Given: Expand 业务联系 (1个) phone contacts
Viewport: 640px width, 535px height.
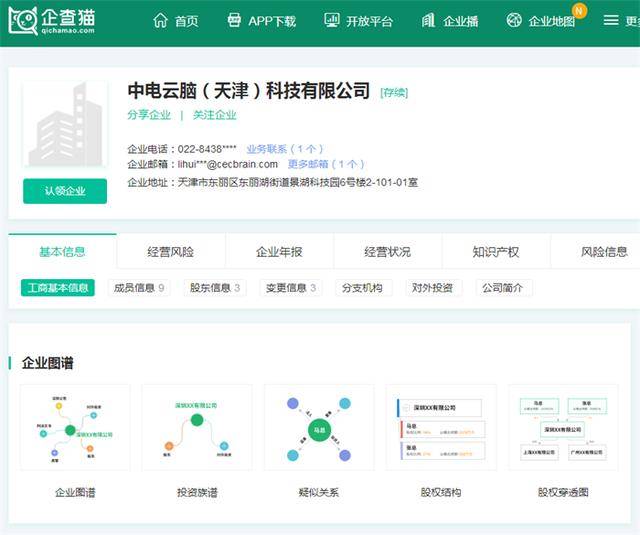Looking at the screenshot, I should (x=284, y=149).
